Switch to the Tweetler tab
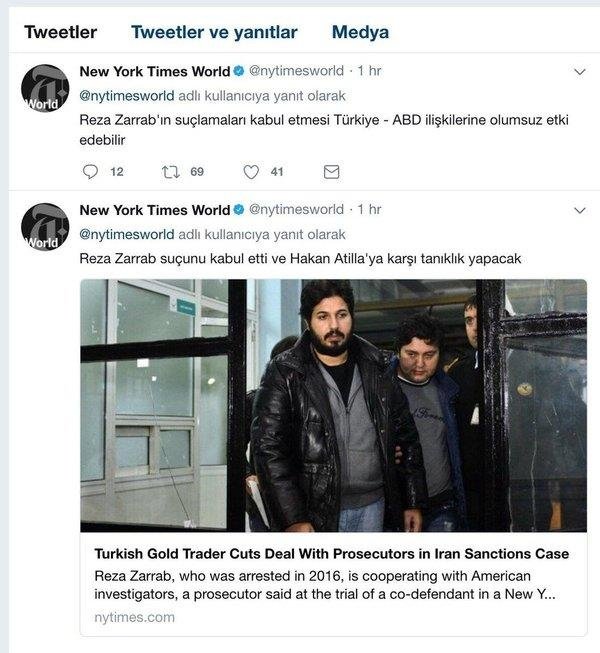This screenshot has width=600, height=653. (x=61, y=32)
